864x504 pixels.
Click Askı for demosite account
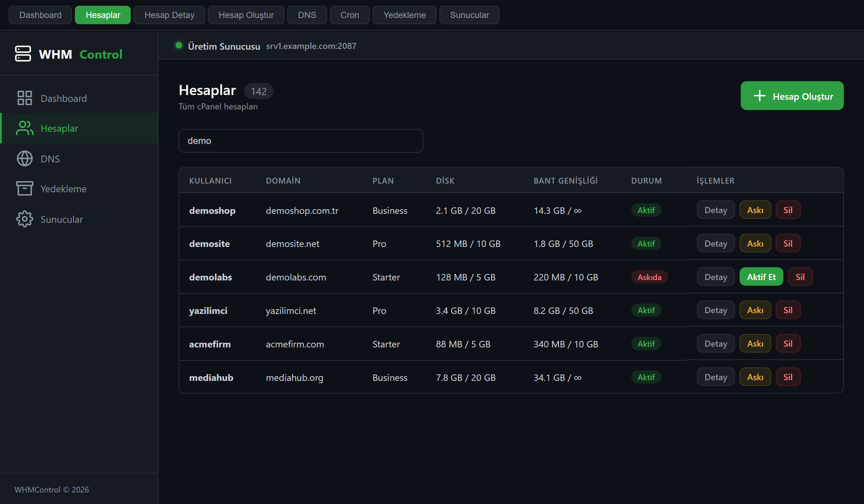pyautogui.click(x=755, y=243)
